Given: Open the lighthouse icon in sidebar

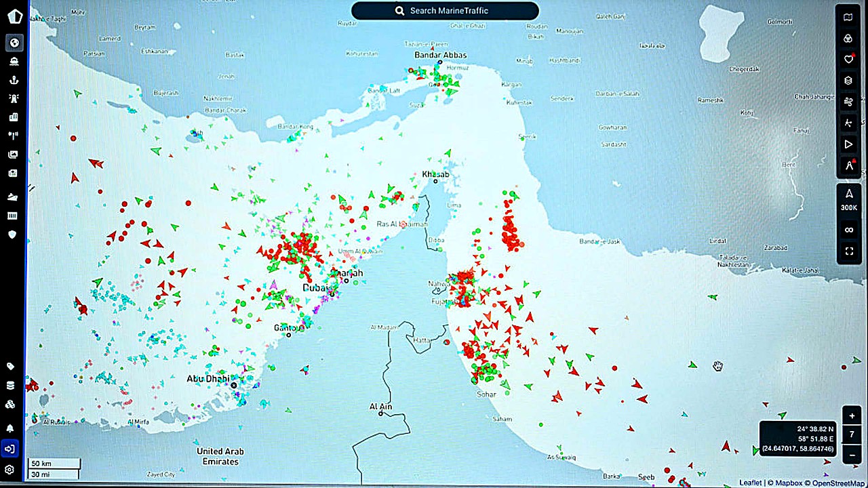Looking at the screenshot, I should click(x=14, y=98).
